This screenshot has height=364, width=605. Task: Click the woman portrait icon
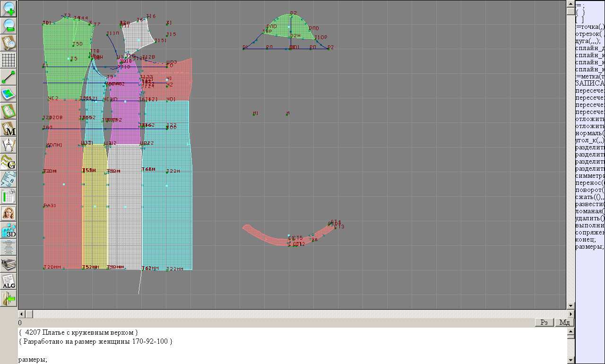[x=9, y=213]
